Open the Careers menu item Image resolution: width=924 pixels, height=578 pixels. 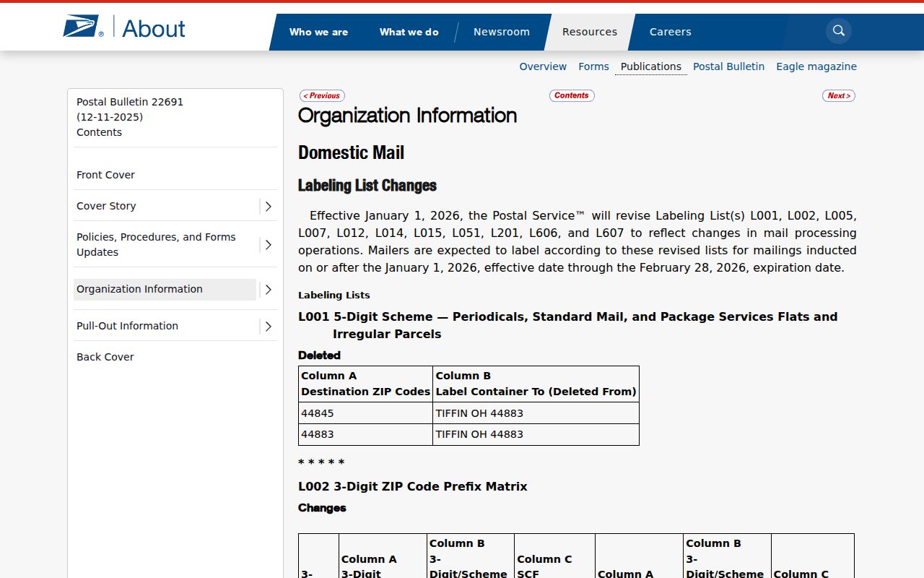[x=671, y=32]
